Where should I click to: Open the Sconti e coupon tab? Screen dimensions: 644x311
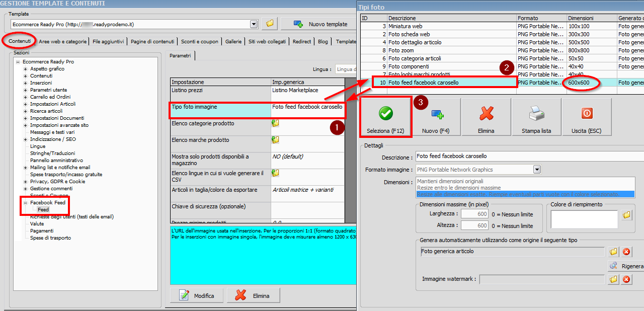tap(200, 42)
